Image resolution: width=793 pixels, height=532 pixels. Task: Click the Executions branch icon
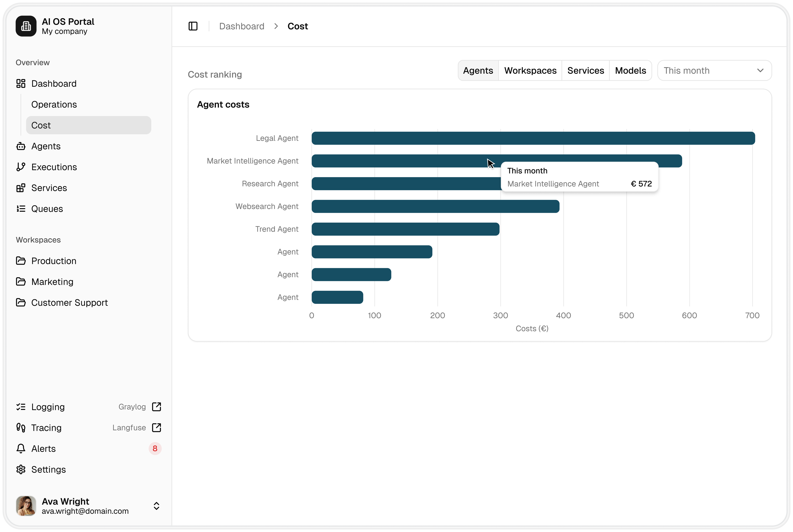(x=21, y=167)
